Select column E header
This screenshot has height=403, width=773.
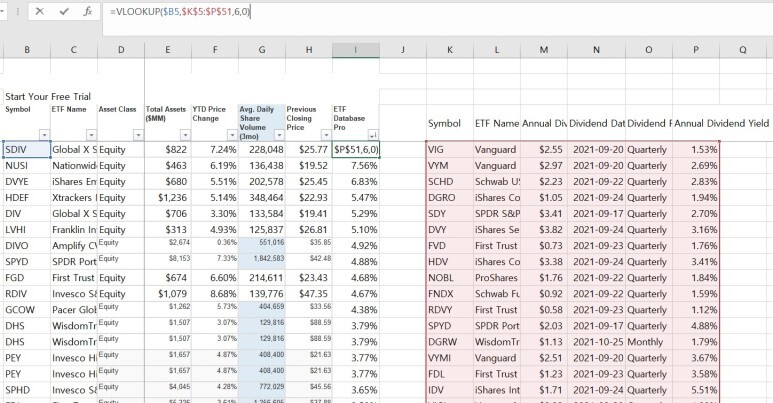pos(168,50)
